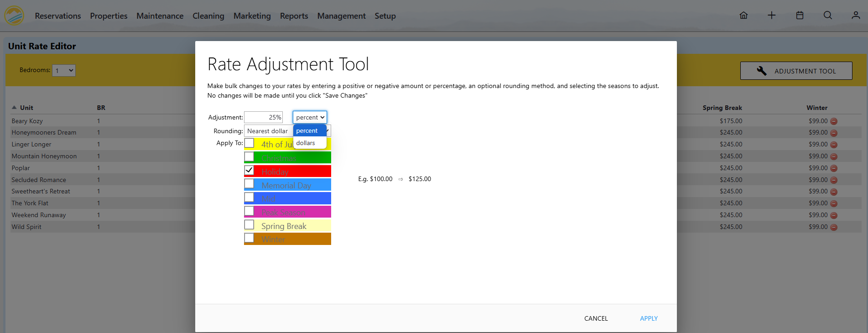Remove Winter rate for Poplar

click(x=834, y=168)
